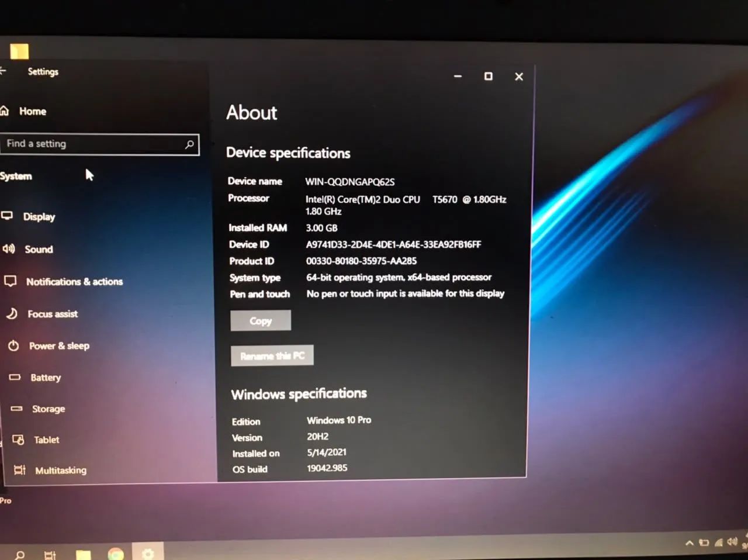Click the No pen or touch input text
The width and height of the screenshot is (748, 560).
click(406, 293)
